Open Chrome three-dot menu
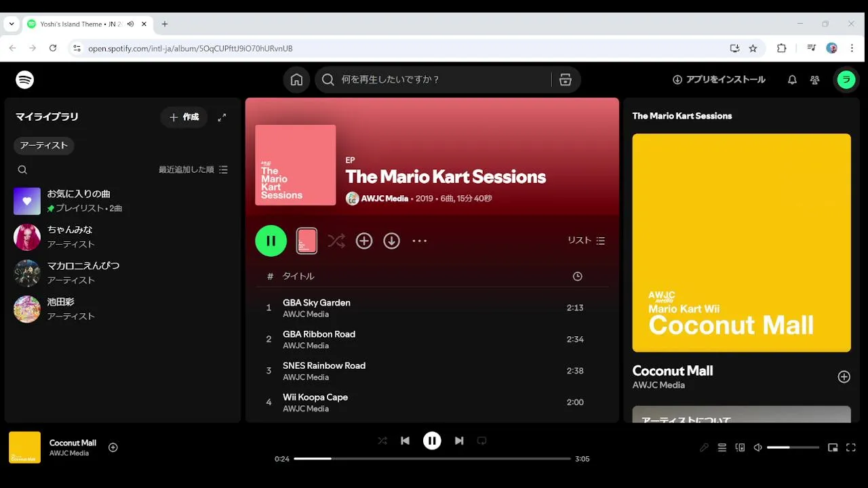868x488 pixels. (x=852, y=48)
